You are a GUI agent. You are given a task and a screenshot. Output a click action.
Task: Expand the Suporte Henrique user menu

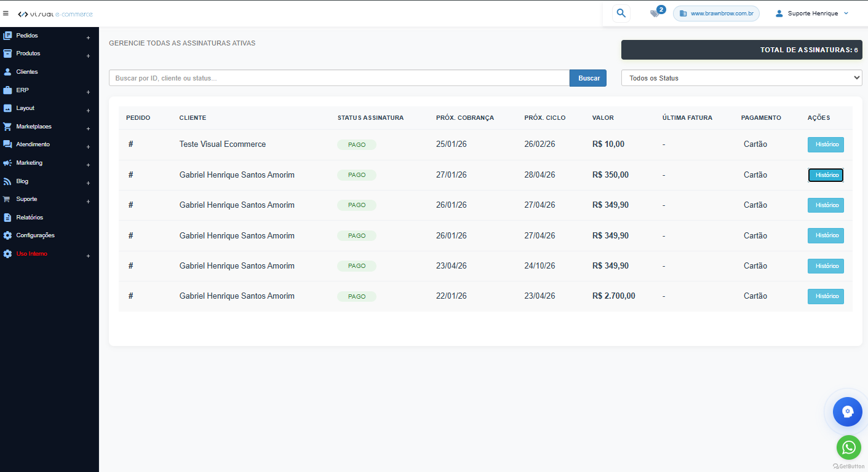click(x=812, y=14)
